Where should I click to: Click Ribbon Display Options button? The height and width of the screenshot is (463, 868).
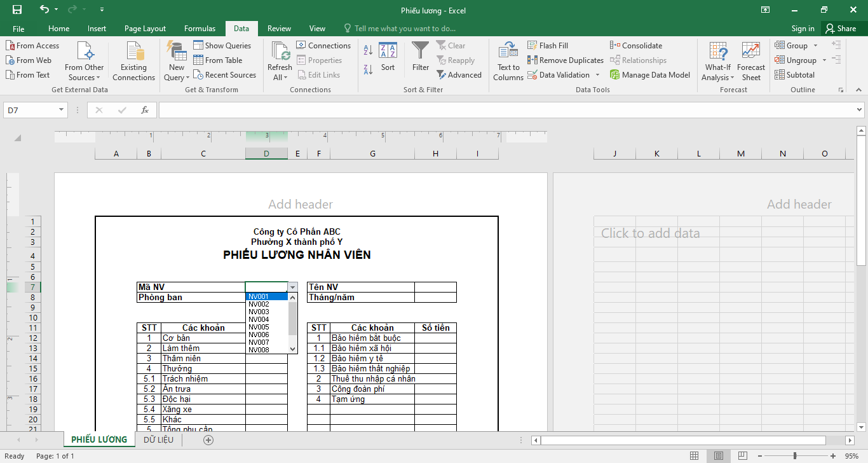coord(766,10)
